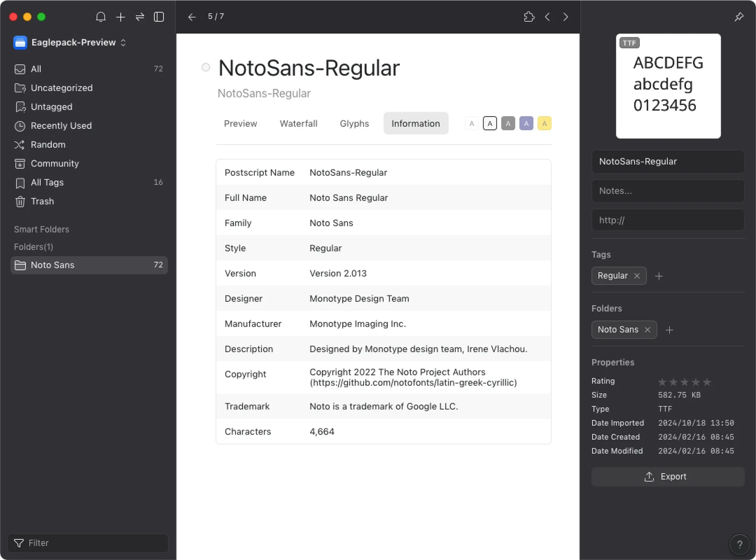Toggle the circle next to NotoSans-Regular title
This screenshot has height=560, width=756.
(x=206, y=67)
